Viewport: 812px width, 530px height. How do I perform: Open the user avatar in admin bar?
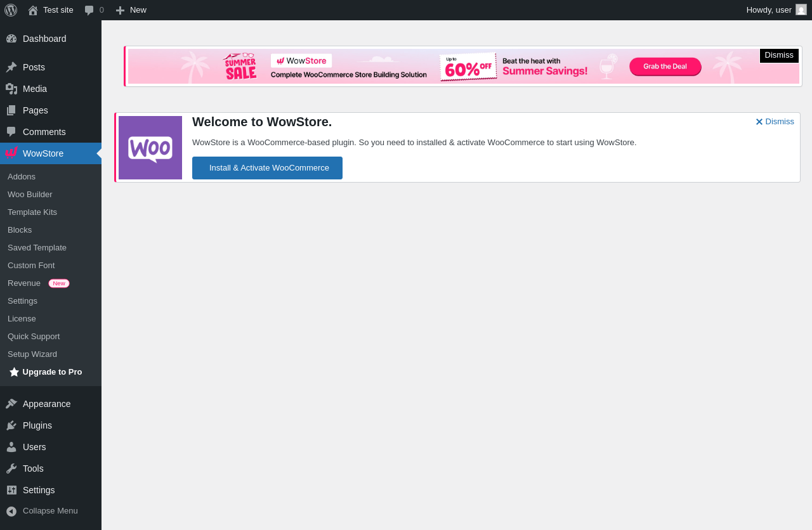[801, 10]
